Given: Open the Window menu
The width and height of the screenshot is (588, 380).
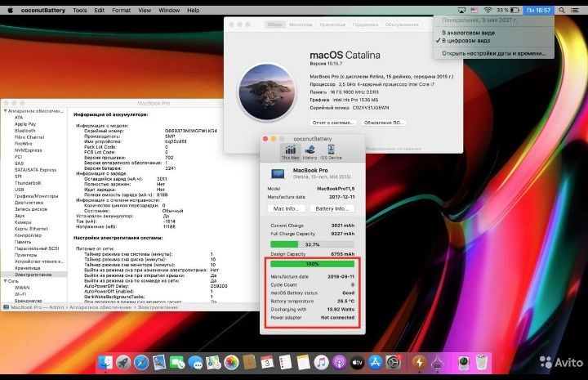Looking at the screenshot, I should point(169,10).
